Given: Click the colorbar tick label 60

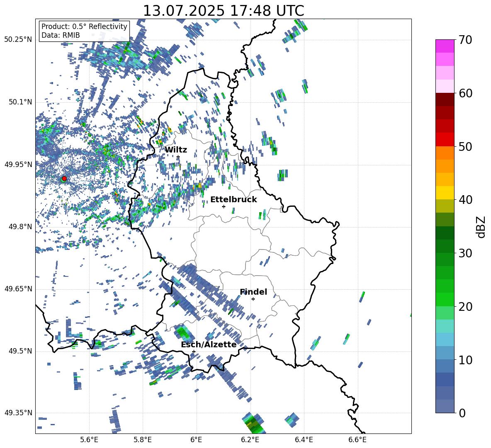Looking at the screenshot, I should point(465,93).
